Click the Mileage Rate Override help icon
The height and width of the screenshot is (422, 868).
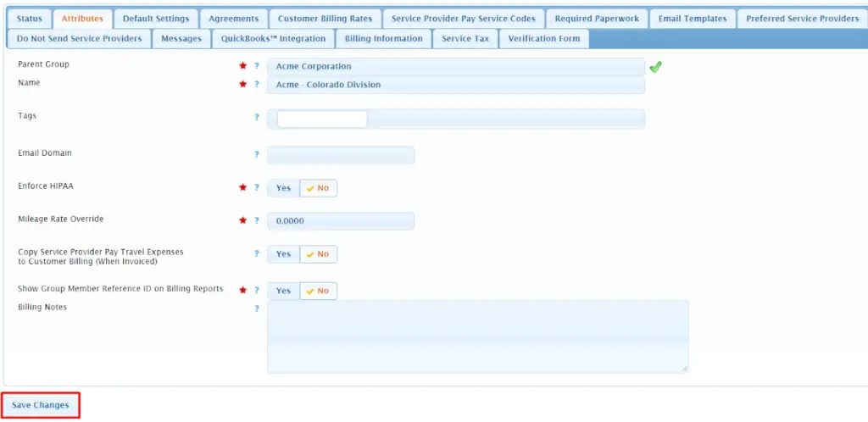tap(256, 220)
